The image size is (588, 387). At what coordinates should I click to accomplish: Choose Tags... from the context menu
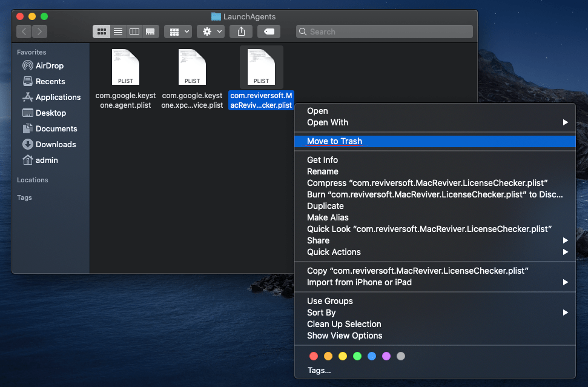(435, 371)
